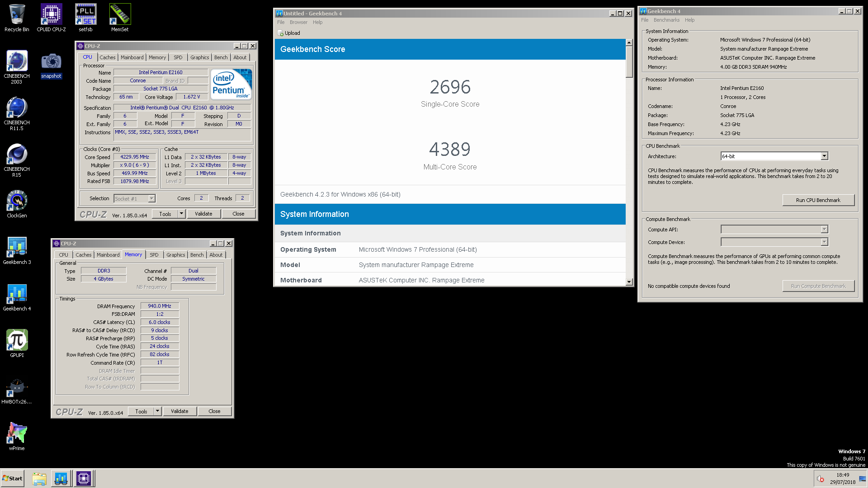
Task: Click the Core Speed 4229.95 MHz value
Action: click(135, 157)
